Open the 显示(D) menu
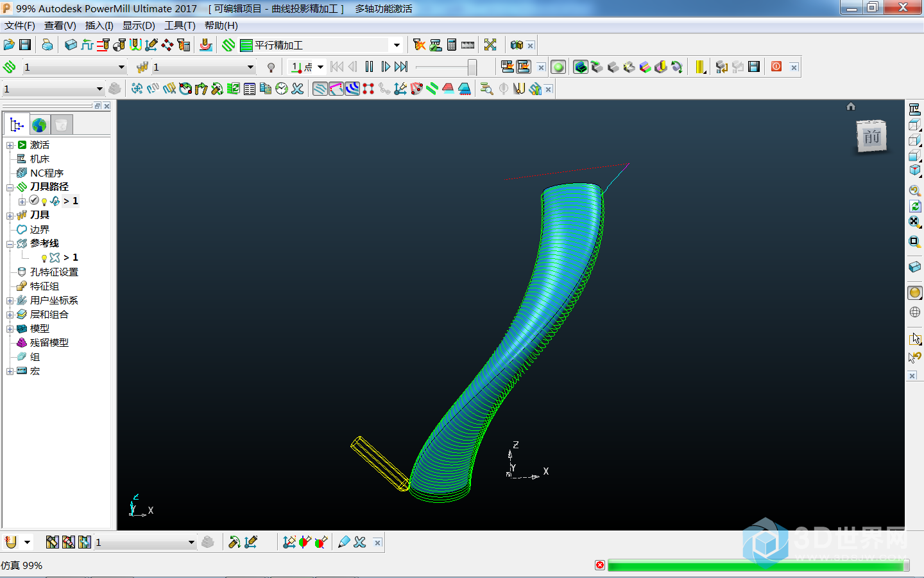The image size is (924, 578). [x=139, y=26]
